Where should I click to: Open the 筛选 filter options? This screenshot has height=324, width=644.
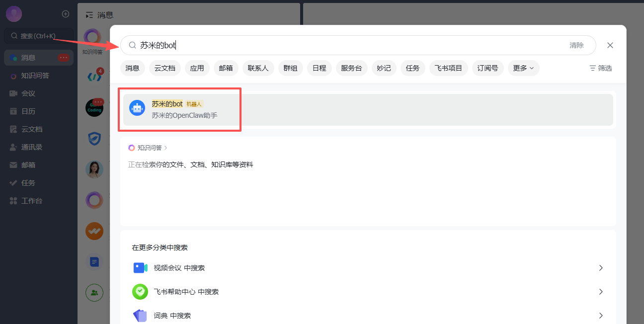(x=600, y=68)
